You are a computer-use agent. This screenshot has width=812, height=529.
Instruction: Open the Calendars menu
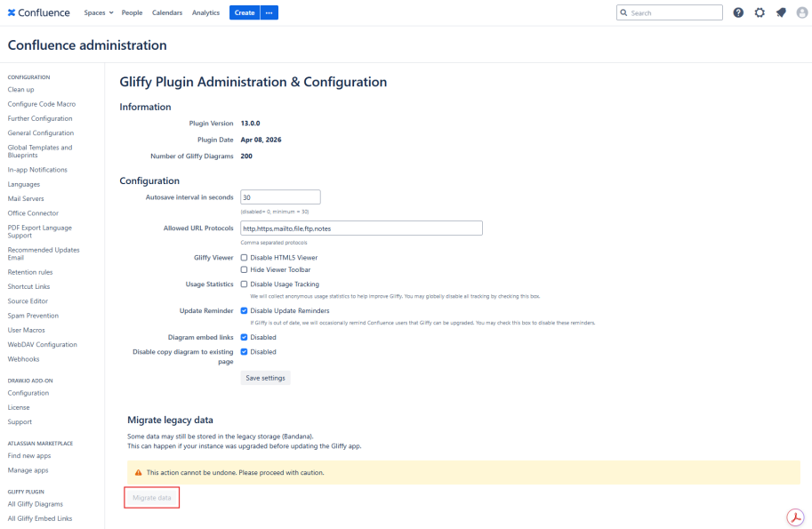pyautogui.click(x=167, y=12)
